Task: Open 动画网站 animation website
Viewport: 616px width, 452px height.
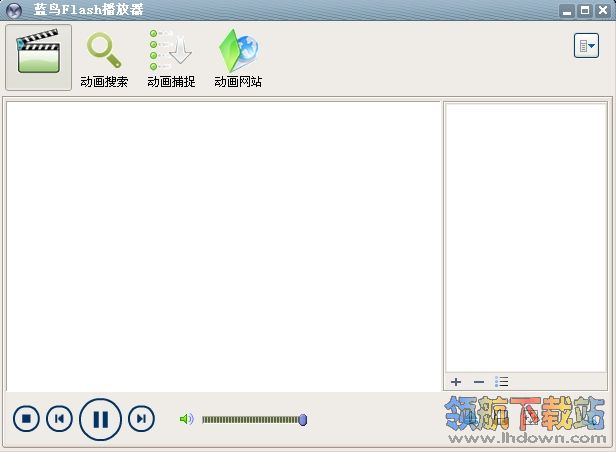Action: 238,59
